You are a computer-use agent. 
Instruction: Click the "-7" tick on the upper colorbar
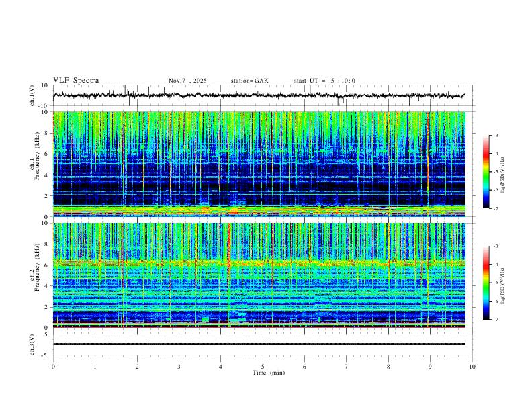[495, 208]
